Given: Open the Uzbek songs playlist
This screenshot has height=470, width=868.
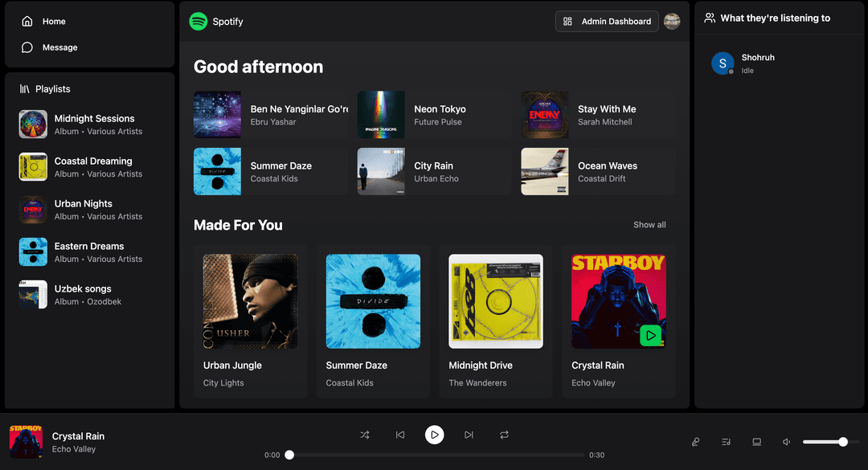Looking at the screenshot, I should coord(84,294).
